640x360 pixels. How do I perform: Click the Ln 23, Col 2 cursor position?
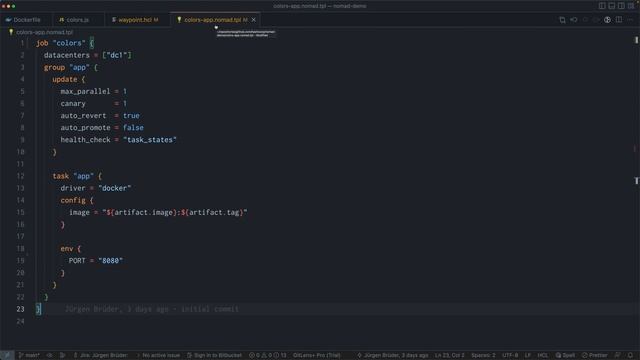(449, 355)
